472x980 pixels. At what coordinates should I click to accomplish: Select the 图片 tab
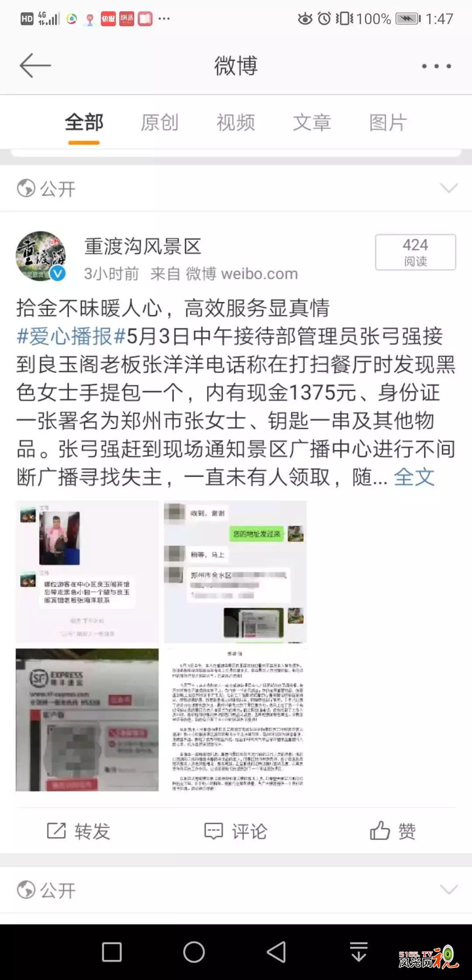tap(388, 122)
